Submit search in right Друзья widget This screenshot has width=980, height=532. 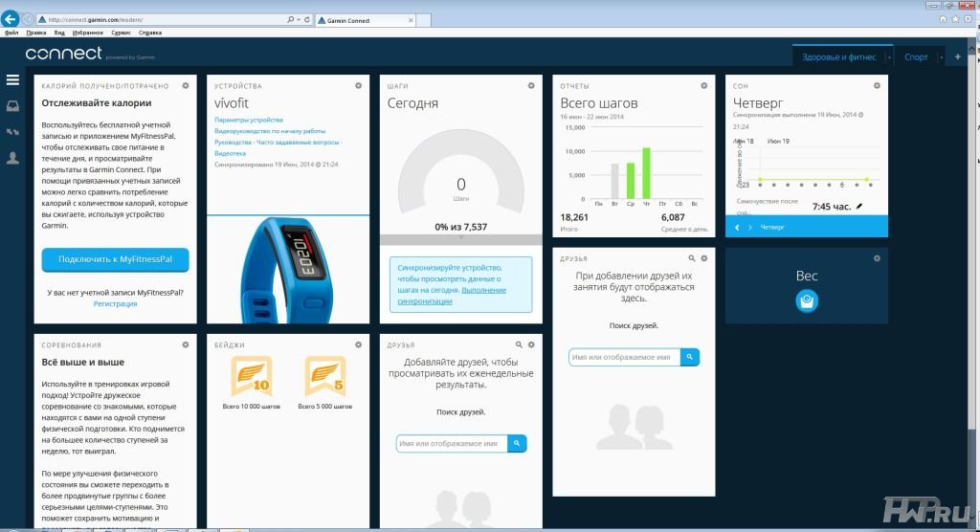(x=689, y=357)
